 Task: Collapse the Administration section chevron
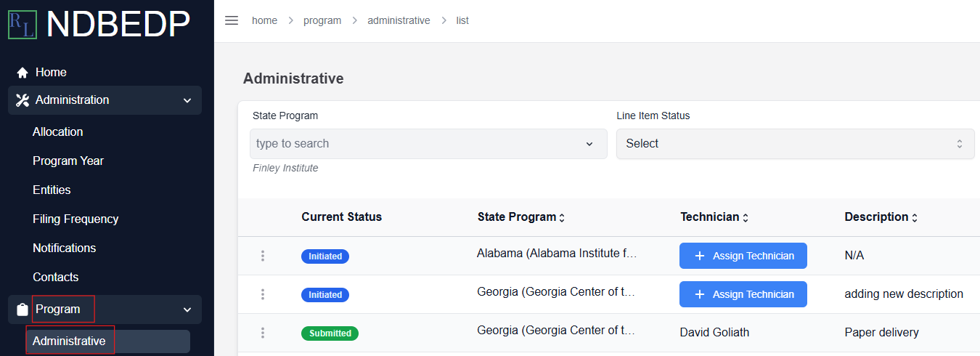tap(187, 100)
